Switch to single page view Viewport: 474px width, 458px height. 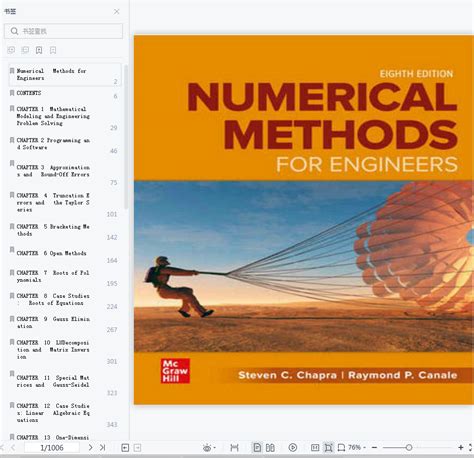pyautogui.click(x=257, y=448)
